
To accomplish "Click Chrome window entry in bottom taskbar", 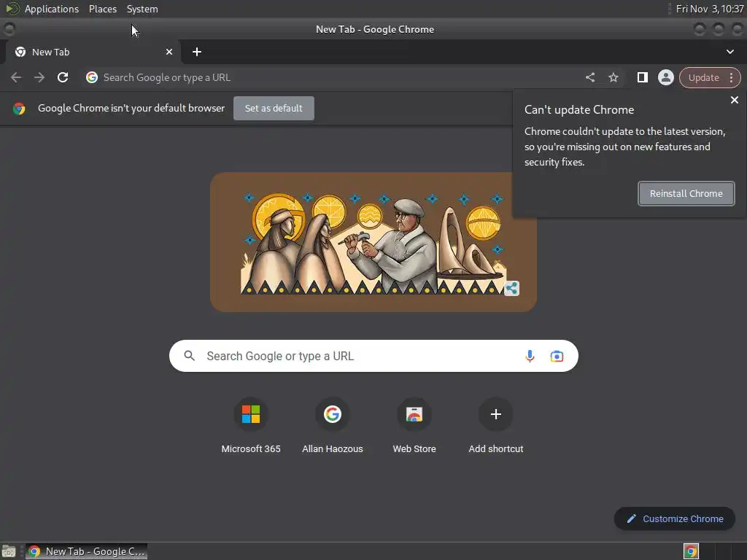I will pyautogui.click(x=86, y=551).
